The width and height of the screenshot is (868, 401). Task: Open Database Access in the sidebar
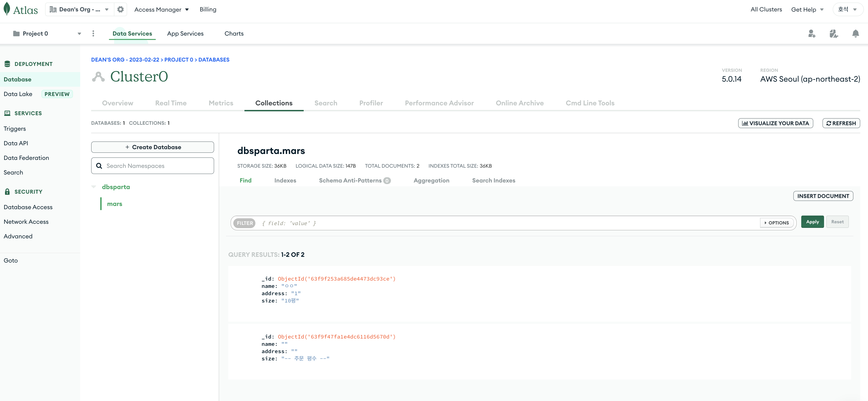click(28, 207)
